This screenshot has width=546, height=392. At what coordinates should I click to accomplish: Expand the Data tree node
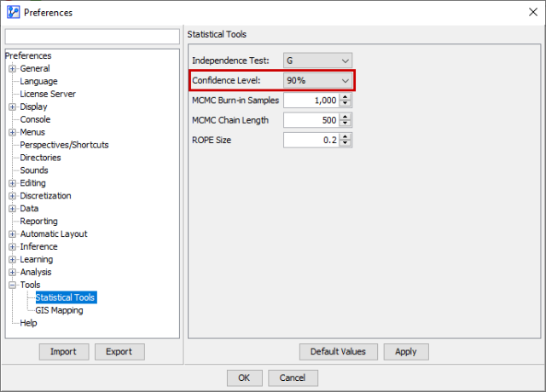[x=13, y=209]
